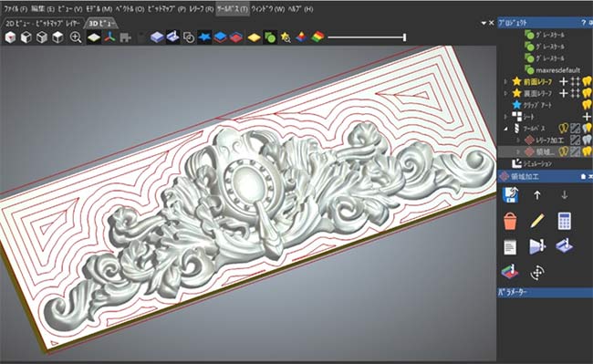The image size is (593, 364).
Task: Toggle the light bulb on 前面レリーフ row
Action: (587, 81)
